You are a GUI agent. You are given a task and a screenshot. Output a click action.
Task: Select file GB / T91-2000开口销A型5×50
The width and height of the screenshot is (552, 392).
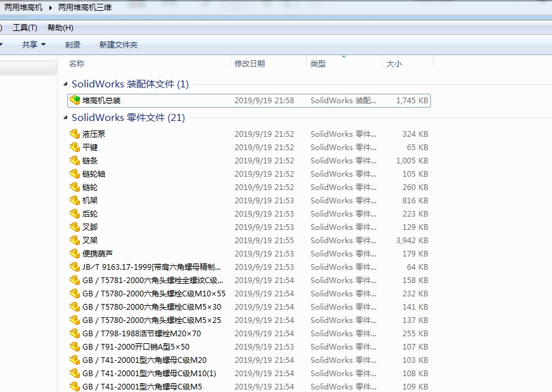136,347
